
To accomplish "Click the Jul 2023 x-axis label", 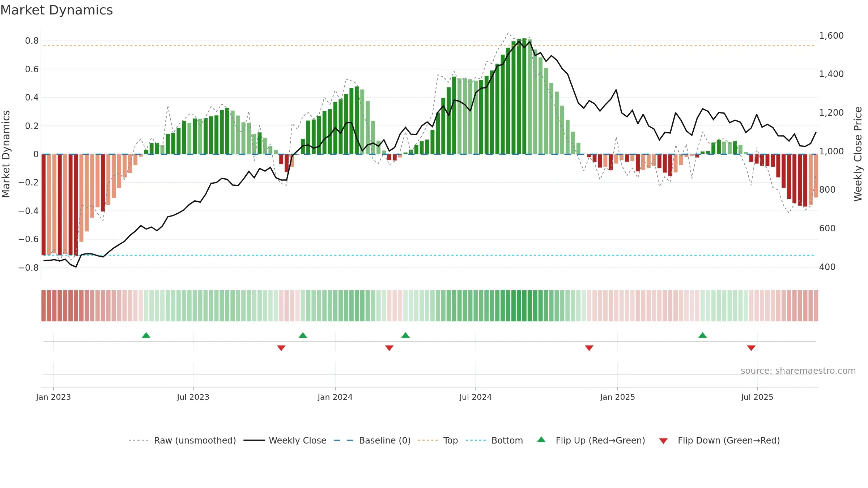I will tap(193, 397).
